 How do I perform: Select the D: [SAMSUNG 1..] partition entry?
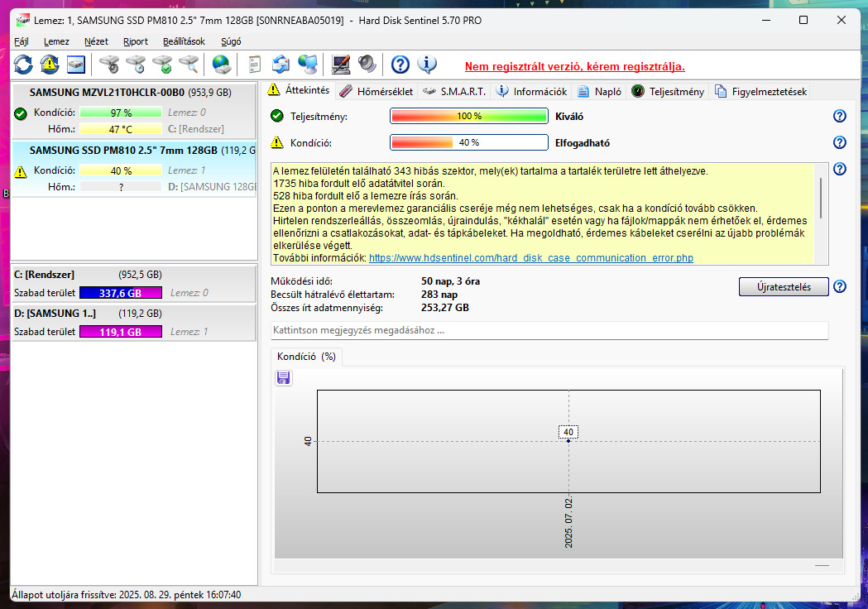tap(134, 322)
